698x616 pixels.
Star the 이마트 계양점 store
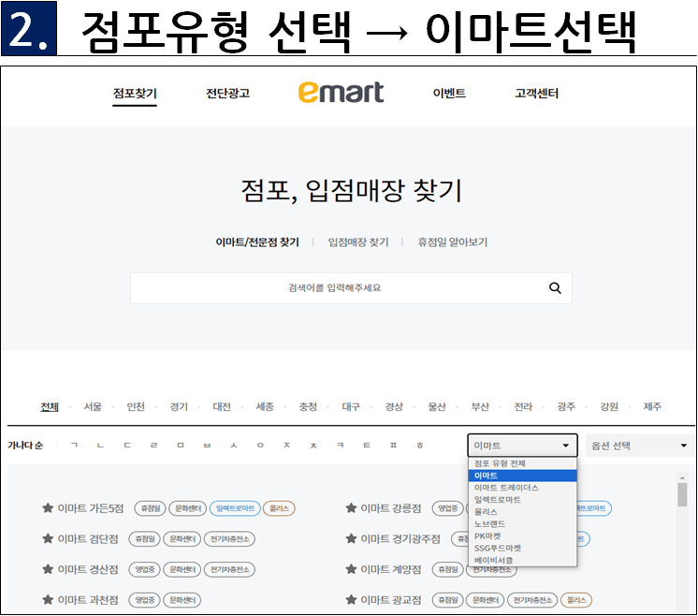(351, 569)
